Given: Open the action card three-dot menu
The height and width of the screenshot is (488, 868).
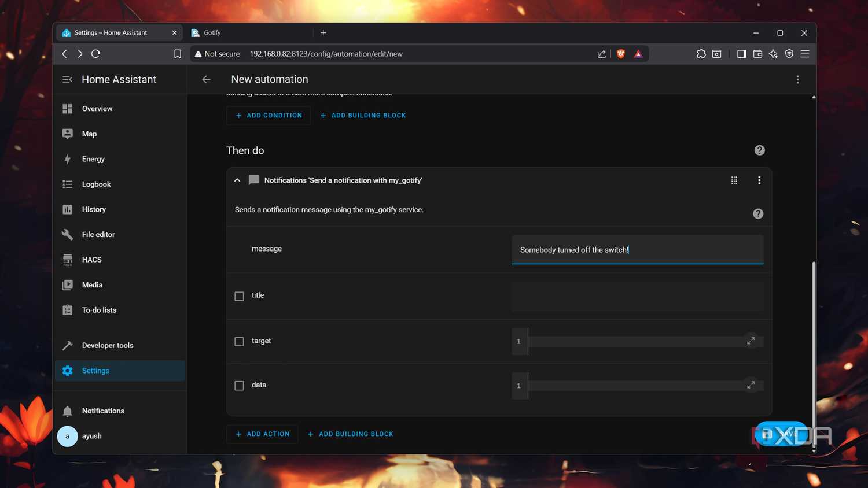Looking at the screenshot, I should point(759,180).
